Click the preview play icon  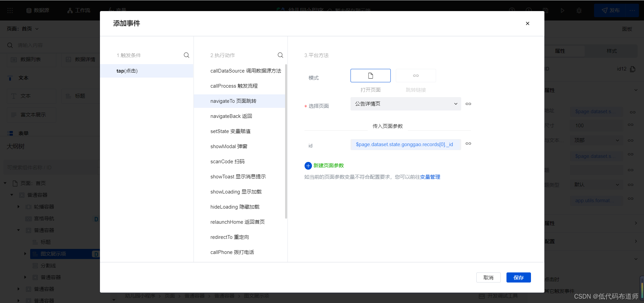pos(562,10)
